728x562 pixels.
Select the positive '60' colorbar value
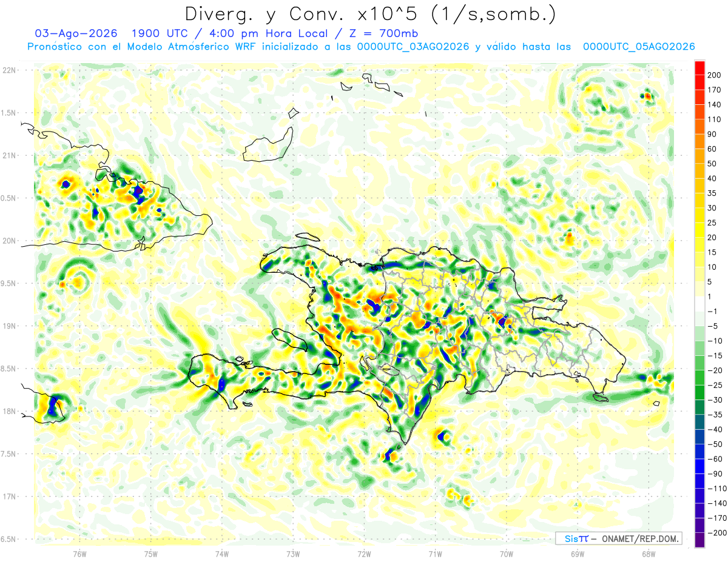713,149
